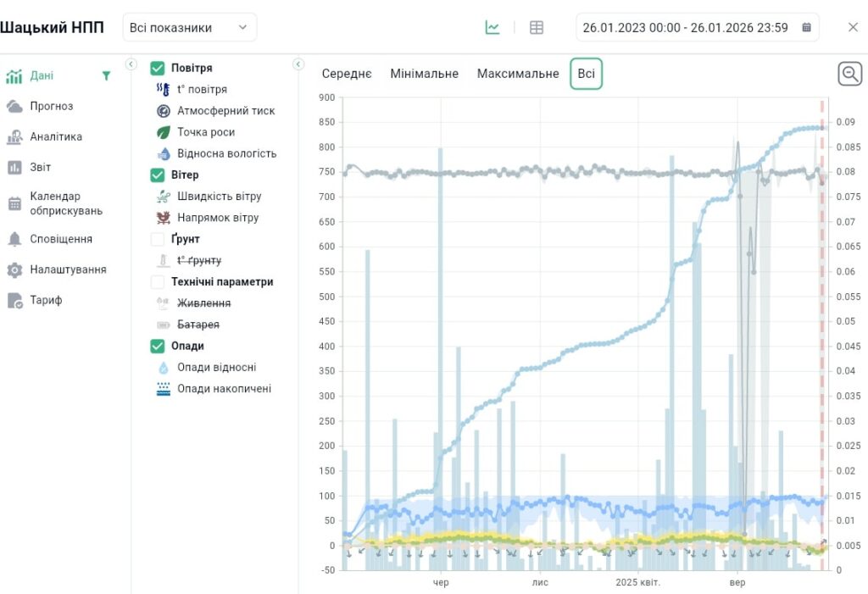Open the Всі показники dropdown
This screenshot has width=868, height=594.
(x=189, y=27)
